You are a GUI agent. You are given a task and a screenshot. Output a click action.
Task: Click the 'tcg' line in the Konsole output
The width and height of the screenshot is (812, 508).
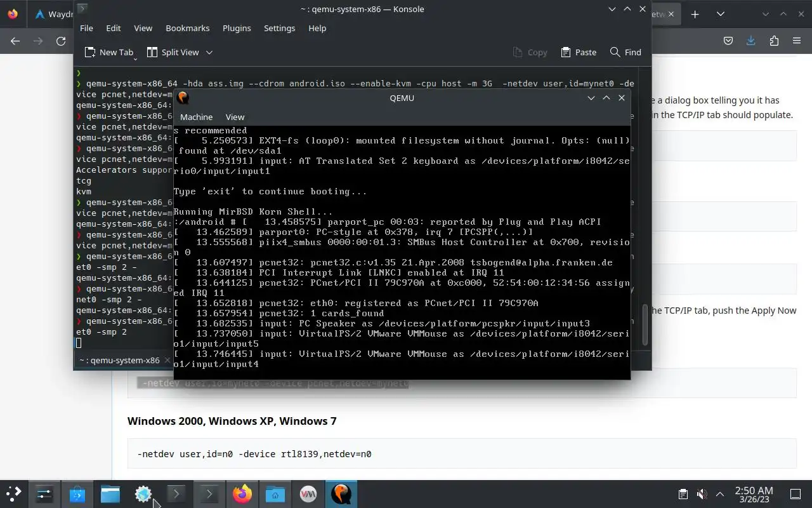point(84,180)
